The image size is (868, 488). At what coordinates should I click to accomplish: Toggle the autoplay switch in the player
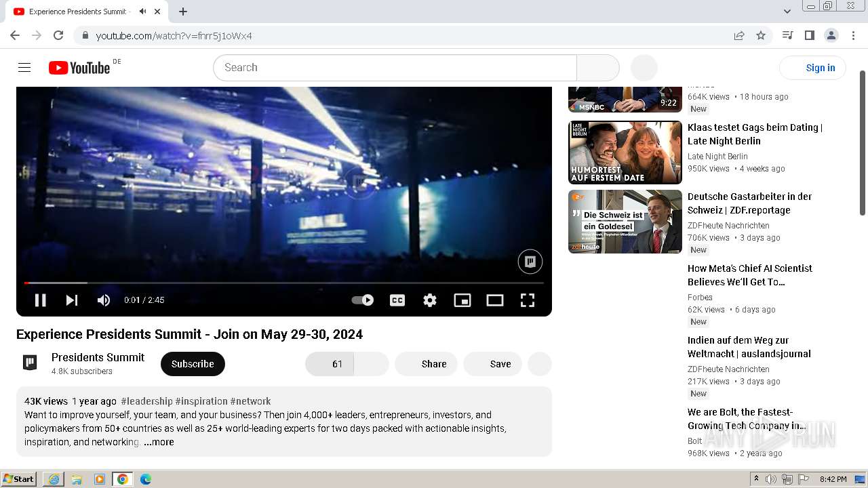pos(363,300)
